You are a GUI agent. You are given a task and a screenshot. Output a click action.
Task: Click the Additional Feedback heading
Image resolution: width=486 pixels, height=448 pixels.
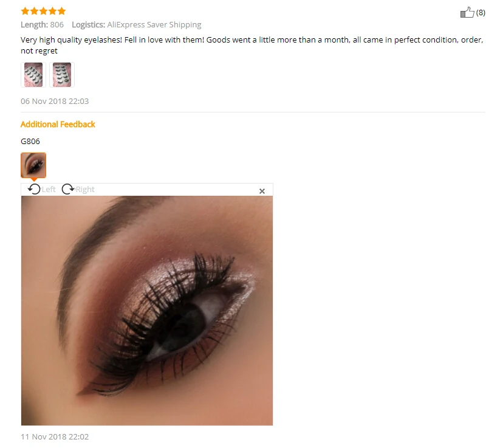[x=58, y=125]
